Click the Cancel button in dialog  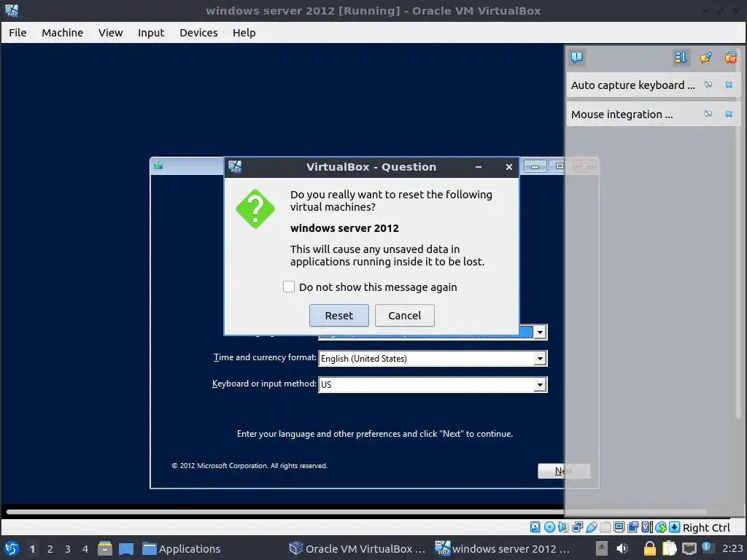[x=404, y=315]
